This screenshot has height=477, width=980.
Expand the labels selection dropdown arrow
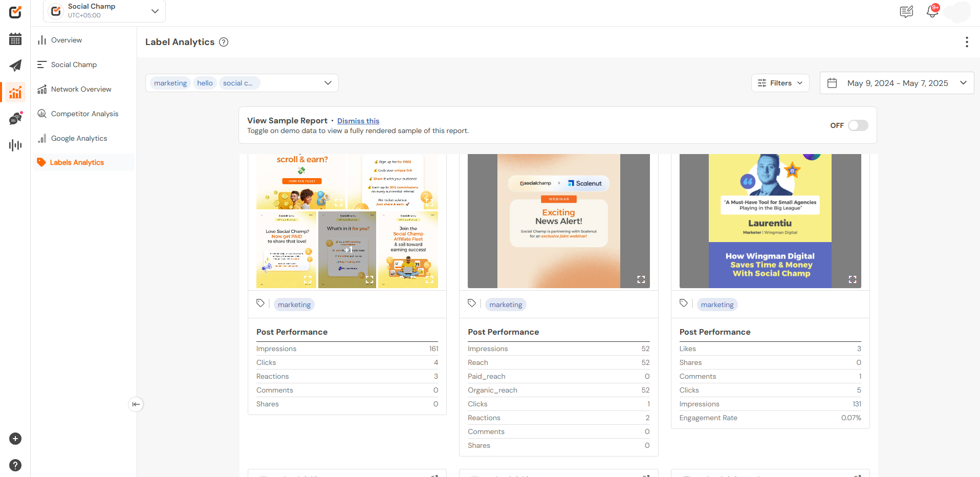[328, 83]
